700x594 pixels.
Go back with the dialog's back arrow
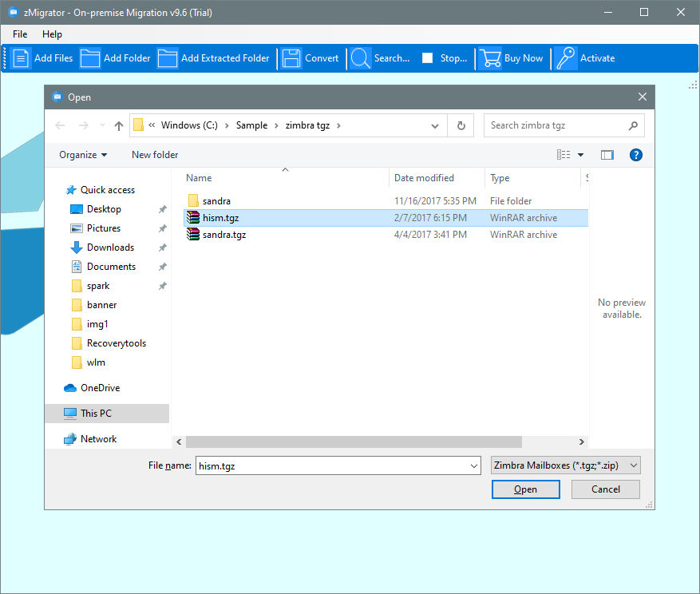coord(60,125)
